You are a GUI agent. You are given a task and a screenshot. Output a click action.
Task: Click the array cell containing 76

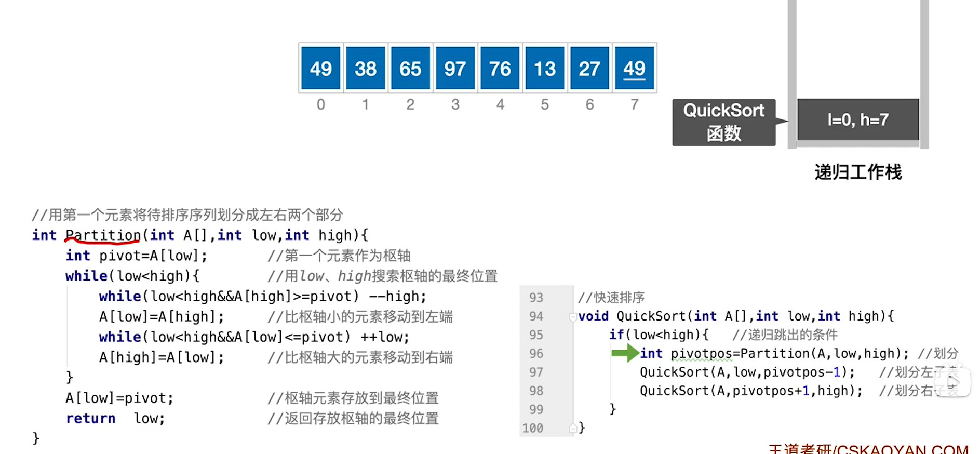tap(500, 68)
